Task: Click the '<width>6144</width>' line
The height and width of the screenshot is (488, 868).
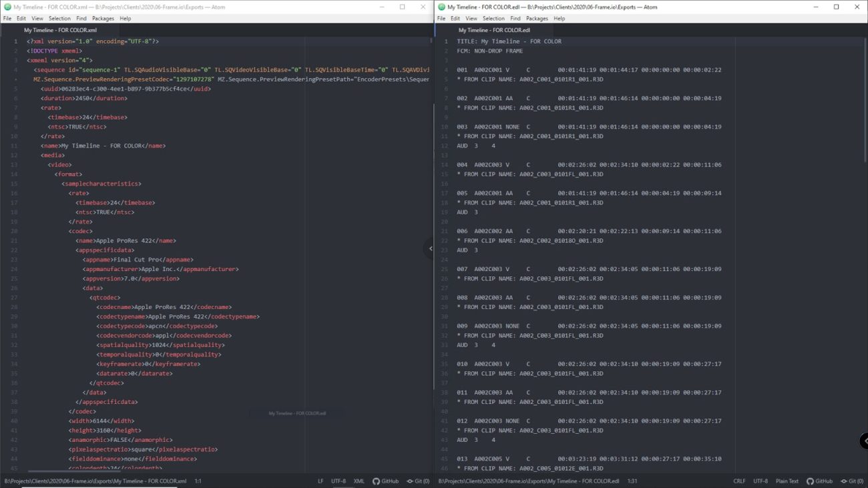Action: [101, 421]
